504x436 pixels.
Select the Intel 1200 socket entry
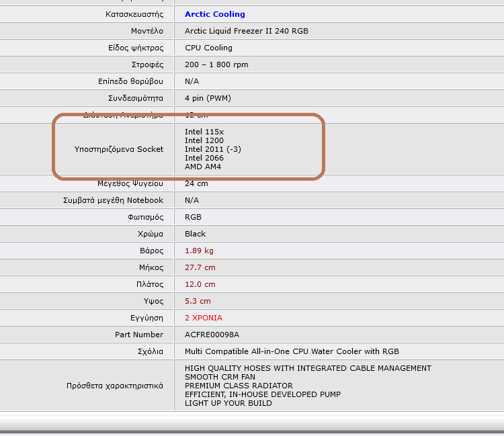pos(204,140)
